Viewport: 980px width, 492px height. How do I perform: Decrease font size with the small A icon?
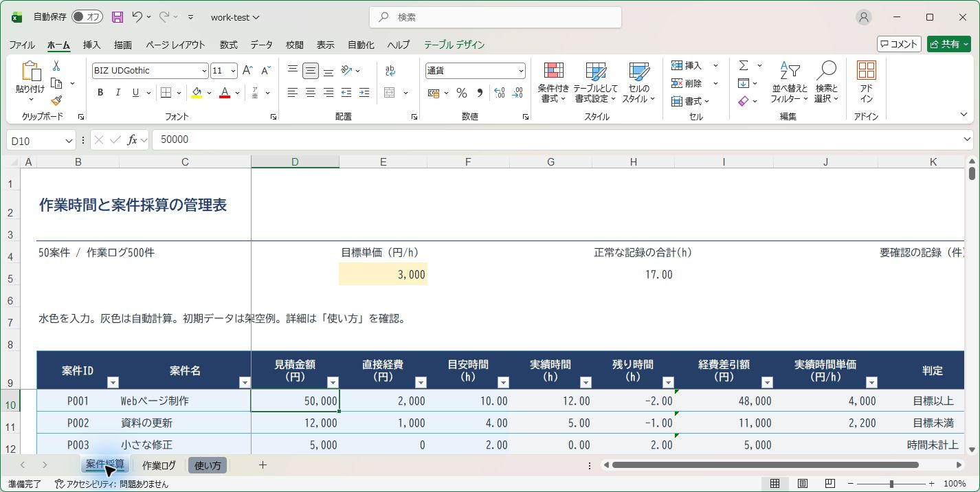(x=266, y=70)
